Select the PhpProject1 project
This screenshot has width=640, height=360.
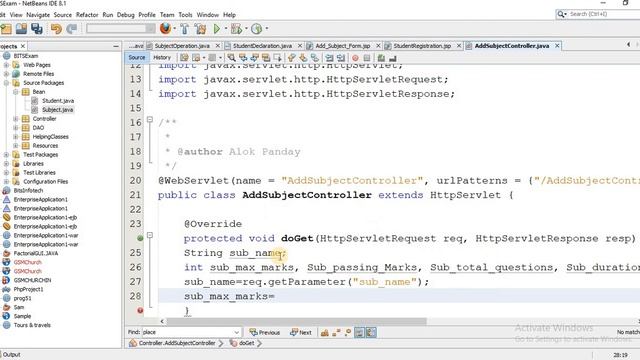(x=28, y=289)
